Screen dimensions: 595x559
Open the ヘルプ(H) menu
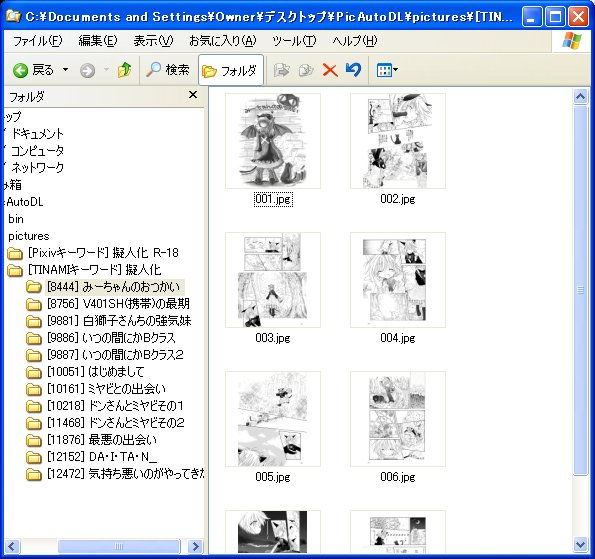354,41
